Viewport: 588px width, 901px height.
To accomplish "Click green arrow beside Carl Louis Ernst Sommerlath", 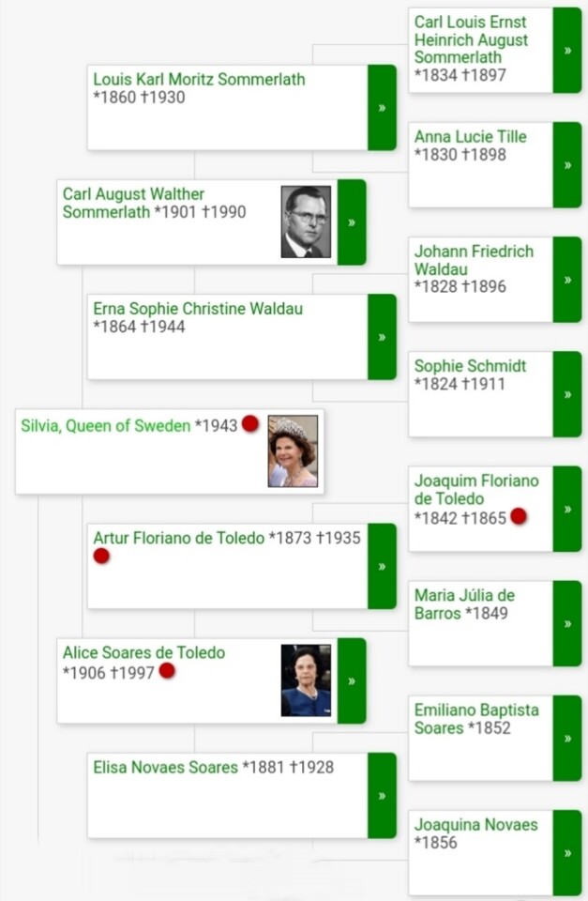I will [x=567, y=50].
